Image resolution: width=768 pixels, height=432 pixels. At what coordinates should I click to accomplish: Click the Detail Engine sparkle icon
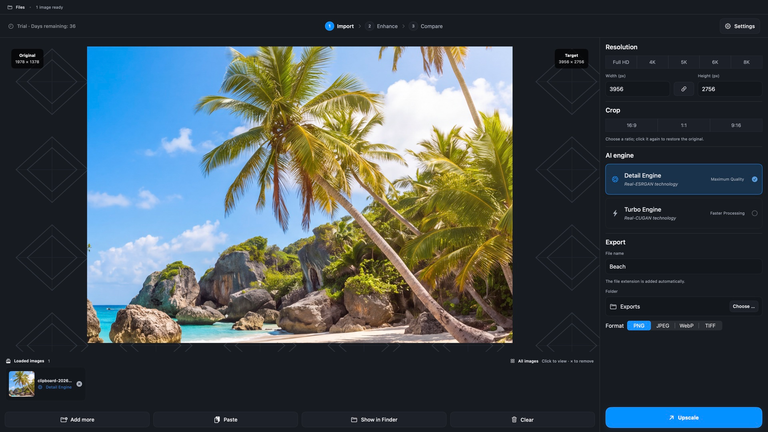click(x=615, y=179)
